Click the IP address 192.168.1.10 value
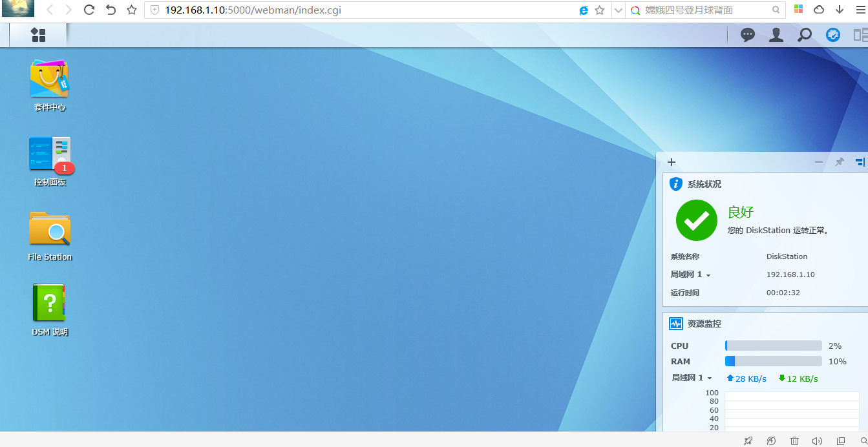868x447 pixels. (790, 275)
